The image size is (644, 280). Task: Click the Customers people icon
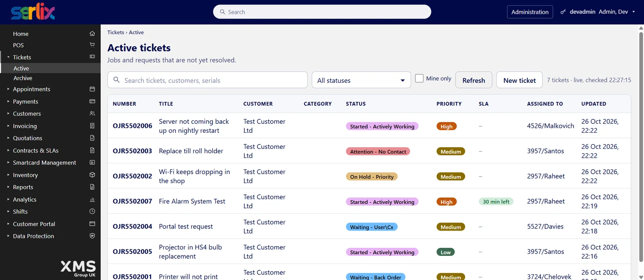coord(92,113)
